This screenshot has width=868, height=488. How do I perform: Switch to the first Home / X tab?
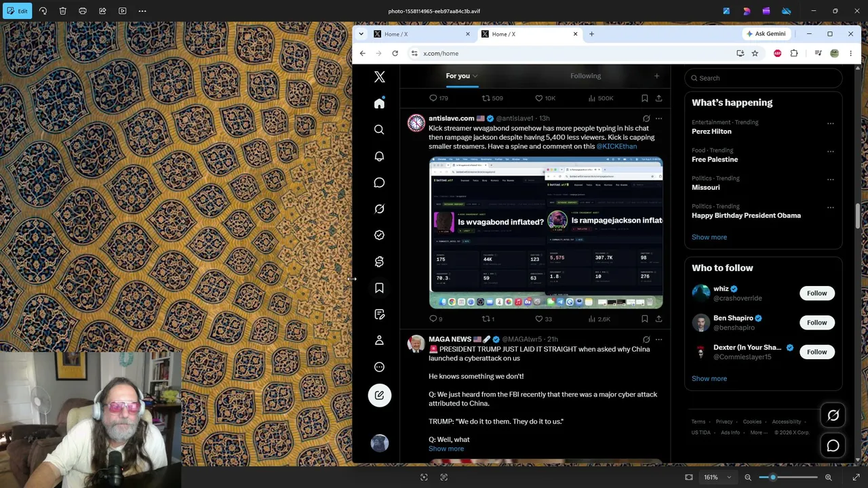point(419,34)
